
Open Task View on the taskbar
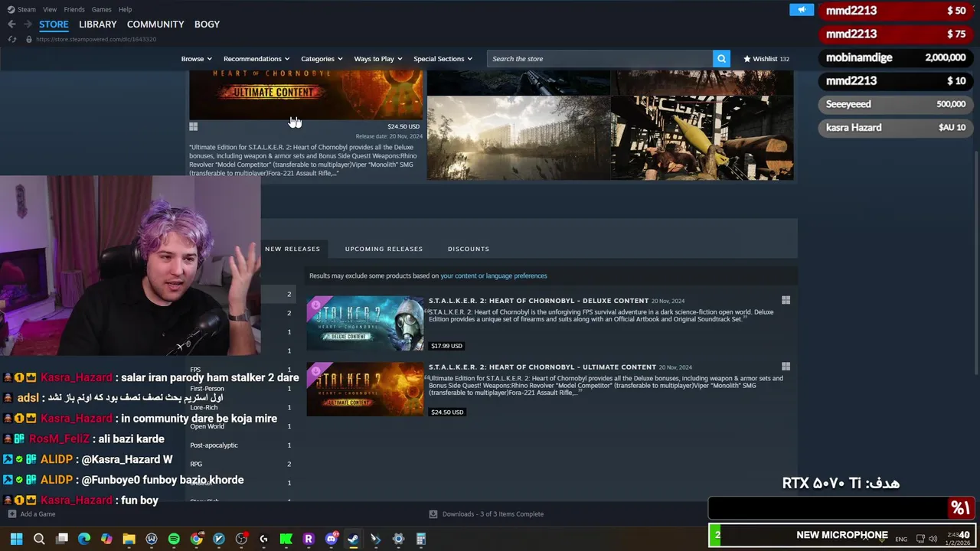62,539
